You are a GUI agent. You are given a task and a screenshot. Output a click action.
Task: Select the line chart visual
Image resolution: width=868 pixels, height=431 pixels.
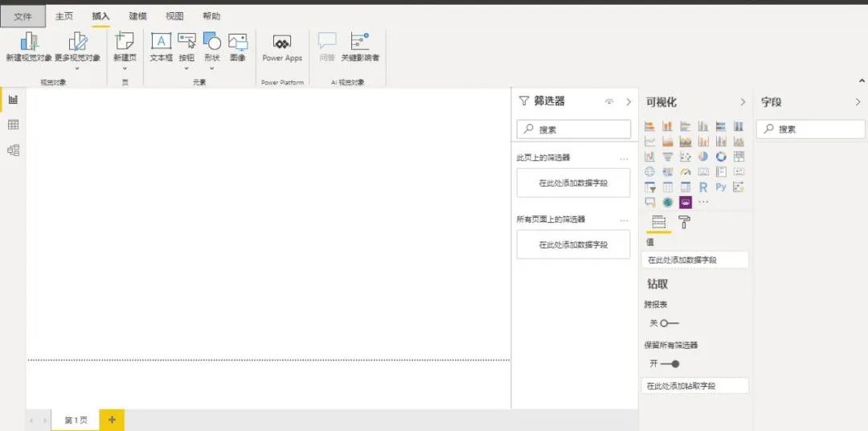point(650,142)
